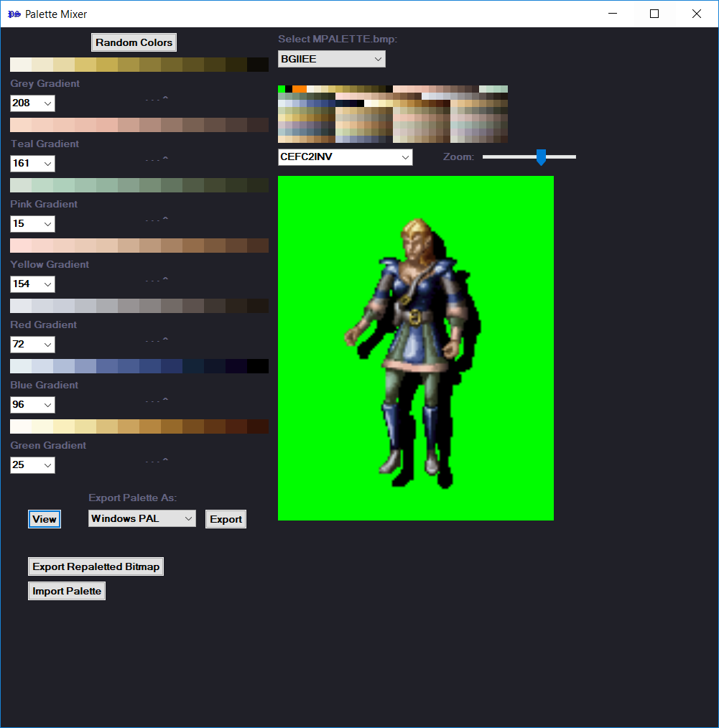
Task: Click the pale green gradient color strip
Action: [x=139, y=185]
